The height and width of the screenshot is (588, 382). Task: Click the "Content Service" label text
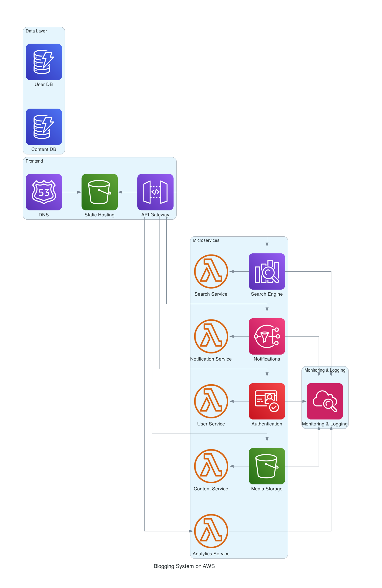(x=211, y=489)
